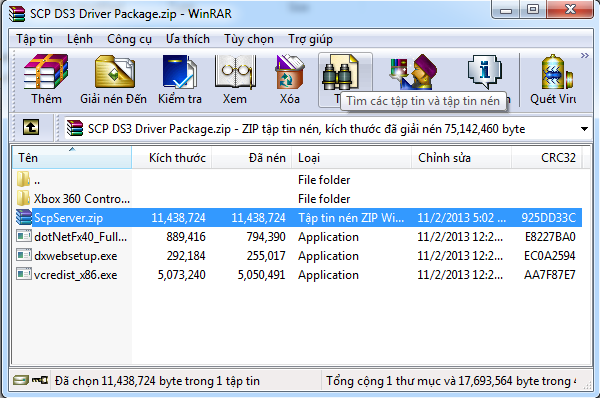600x398 pixels.
Task: Open the Tùy chọn menu
Action: pyautogui.click(x=249, y=39)
